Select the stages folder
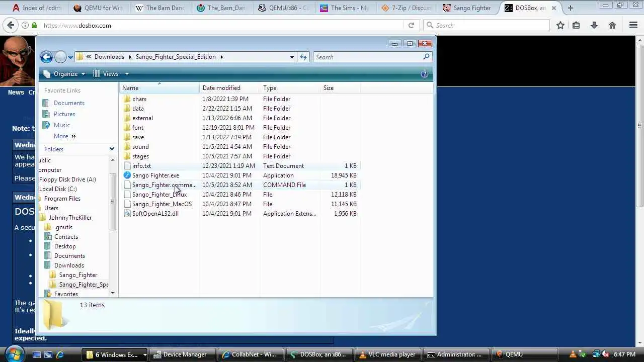The width and height of the screenshot is (644, 362). point(140,156)
